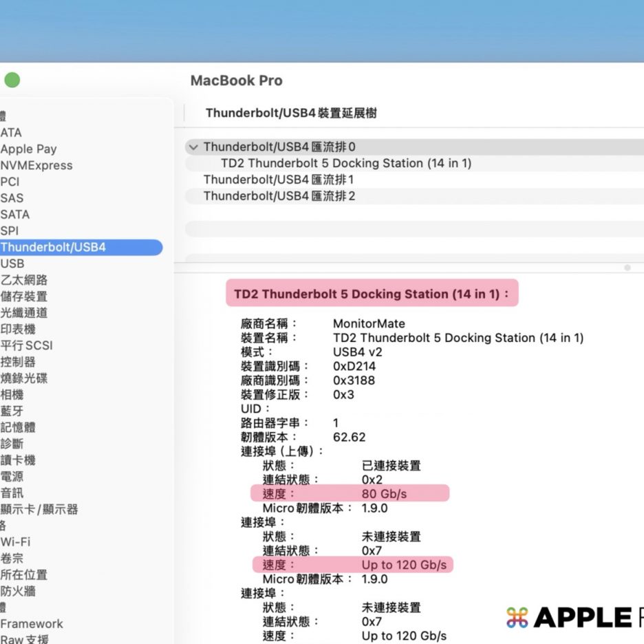Open the USB sidebar section
The width and height of the screenshot is (644, 644).
pyautogui.click(x=12, y=264)
